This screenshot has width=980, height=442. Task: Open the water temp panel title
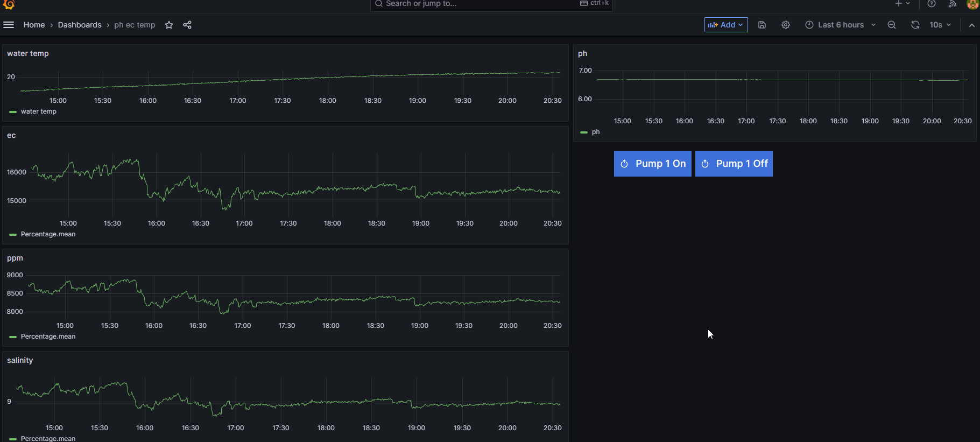tap(28, 53)
